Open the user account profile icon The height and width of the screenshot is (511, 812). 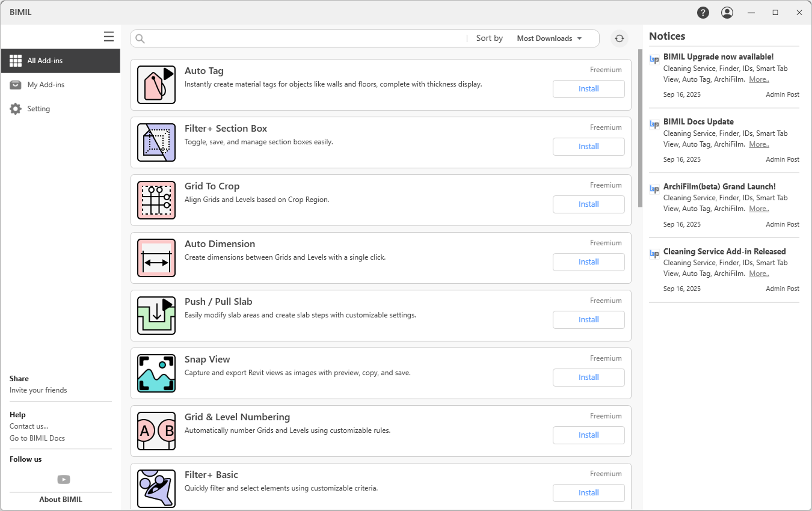727,13
